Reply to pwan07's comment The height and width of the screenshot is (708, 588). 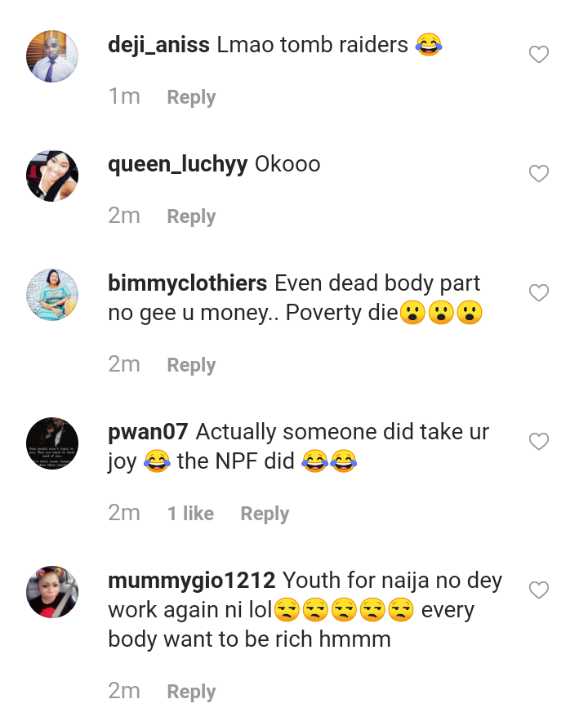[265, 514]
